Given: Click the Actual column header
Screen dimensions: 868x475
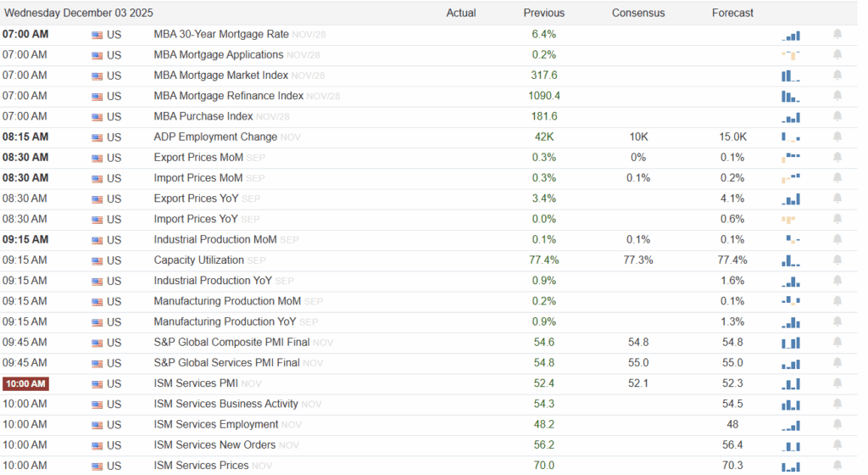Looking at the screenshot, I should 461,13.
